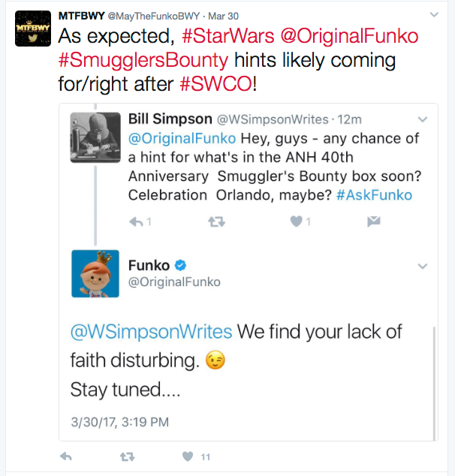Screen dimensions: 455x476
Task: Open Bill Simpson's profile picture
Action: click(95, 137)
